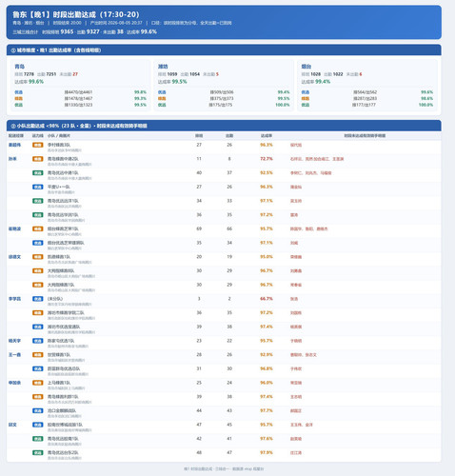Select the line entry 排509/出506
This screenshot has height=476, width=455.
(222, 92)
